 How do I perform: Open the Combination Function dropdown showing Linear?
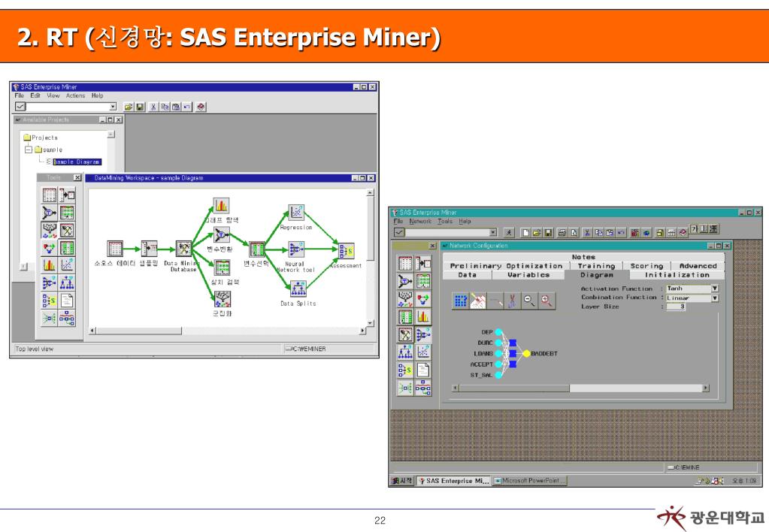(715, 298)
